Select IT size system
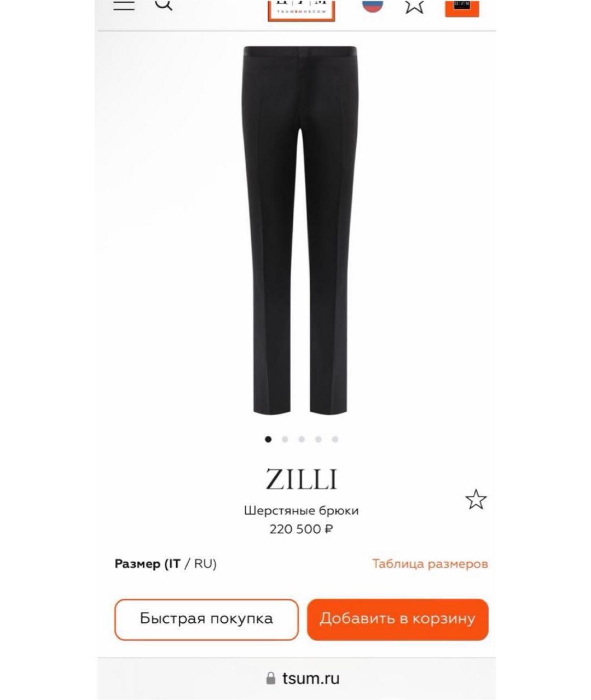The width and height of the screenshot is (591, 700). tap(174, 564)
